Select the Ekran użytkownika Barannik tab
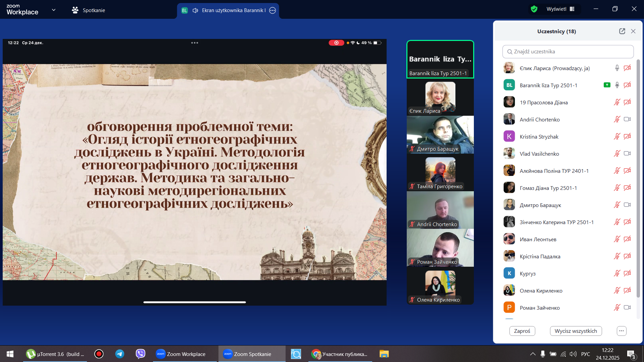This screenshot has height=362, width=644. [x=233, y=10]
